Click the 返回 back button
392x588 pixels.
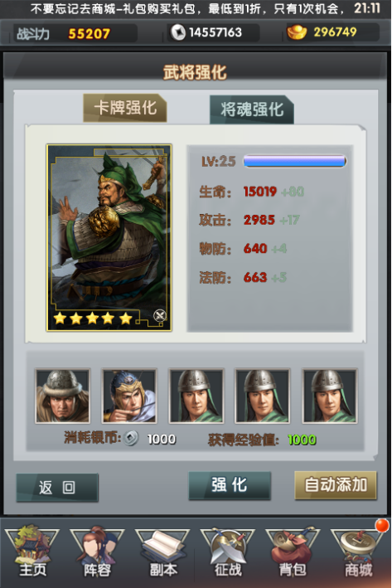coord(57,488)
